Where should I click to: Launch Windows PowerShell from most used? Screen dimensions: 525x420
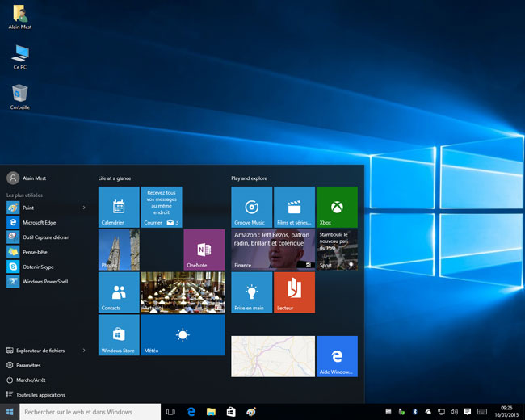[44, 281]
